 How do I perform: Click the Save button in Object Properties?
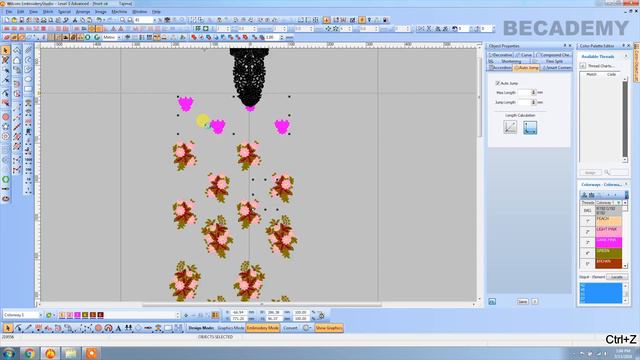pos(522,302)
